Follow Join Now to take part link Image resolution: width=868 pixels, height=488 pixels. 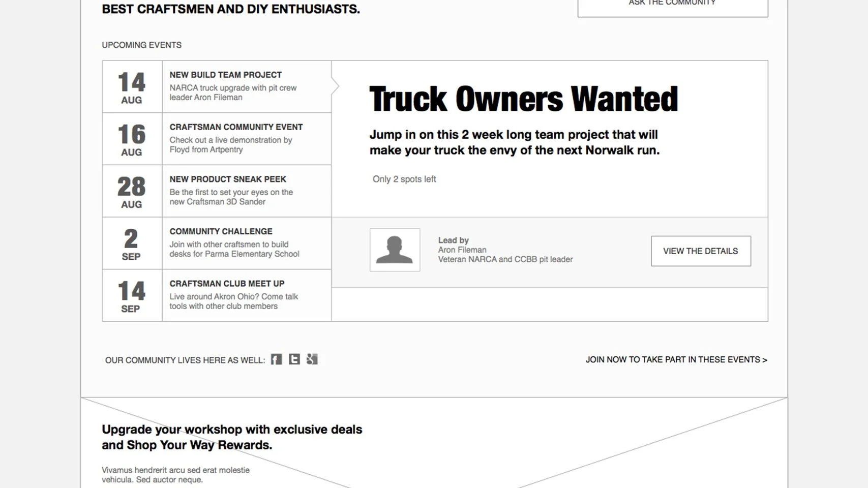[x=676, y=359]
